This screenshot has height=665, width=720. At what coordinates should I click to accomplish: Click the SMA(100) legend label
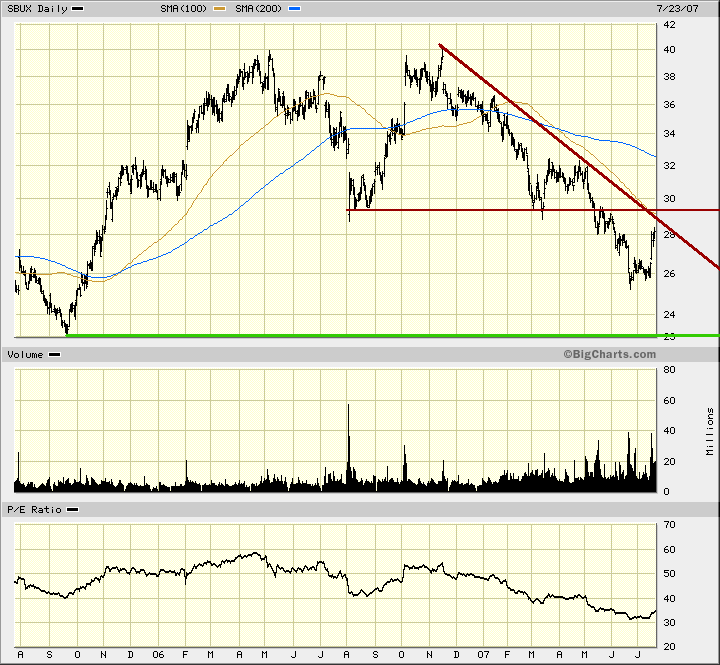pos(184,9)
